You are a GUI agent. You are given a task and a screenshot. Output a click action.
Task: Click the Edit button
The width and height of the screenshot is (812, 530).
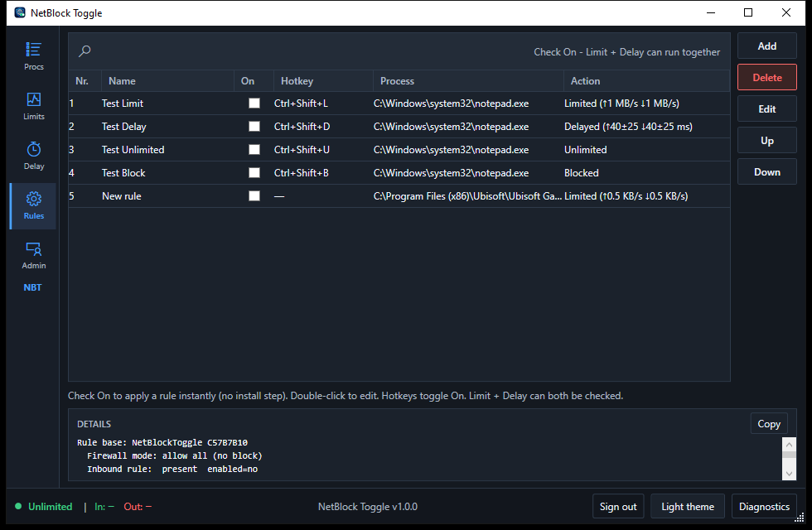tap(767, 109)
